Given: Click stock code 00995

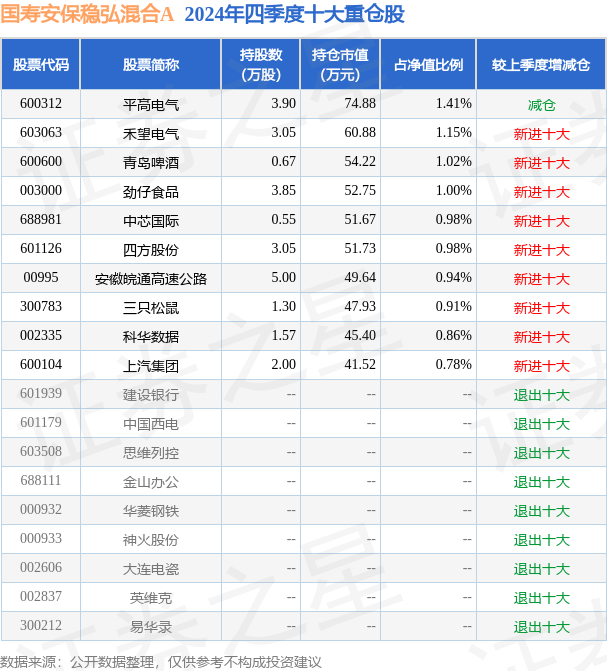Looking at the screenshot, I should pyautogui.click(x=41, y=278).
